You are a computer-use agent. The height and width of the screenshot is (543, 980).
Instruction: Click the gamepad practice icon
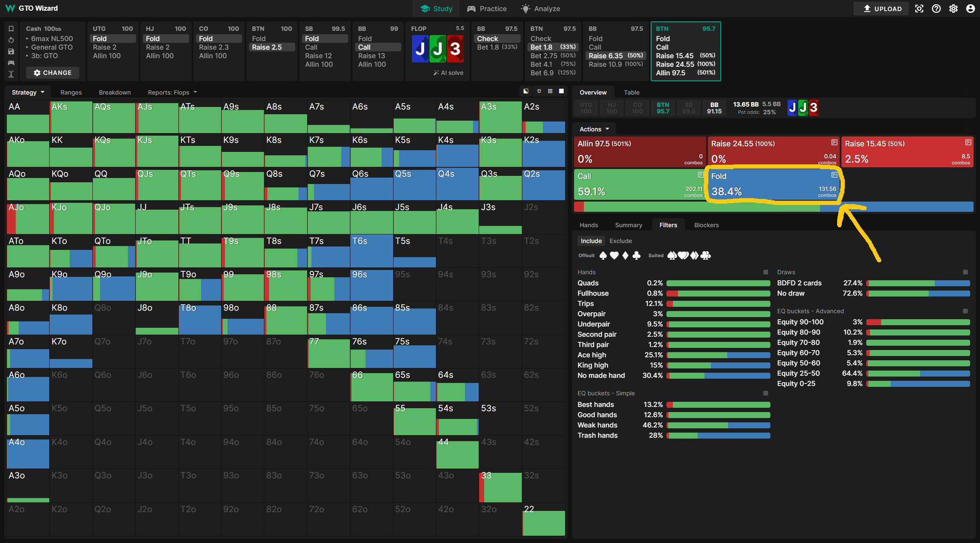[x=11, y=63]
